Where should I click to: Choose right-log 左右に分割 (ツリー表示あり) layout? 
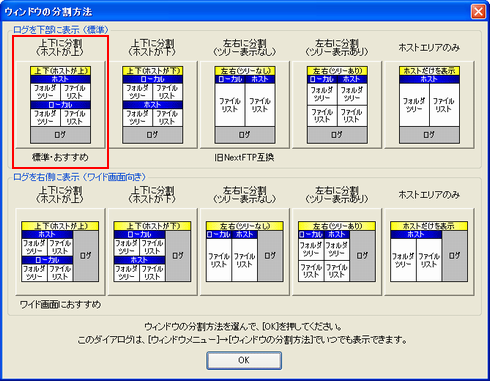click(x=337, y=252)
